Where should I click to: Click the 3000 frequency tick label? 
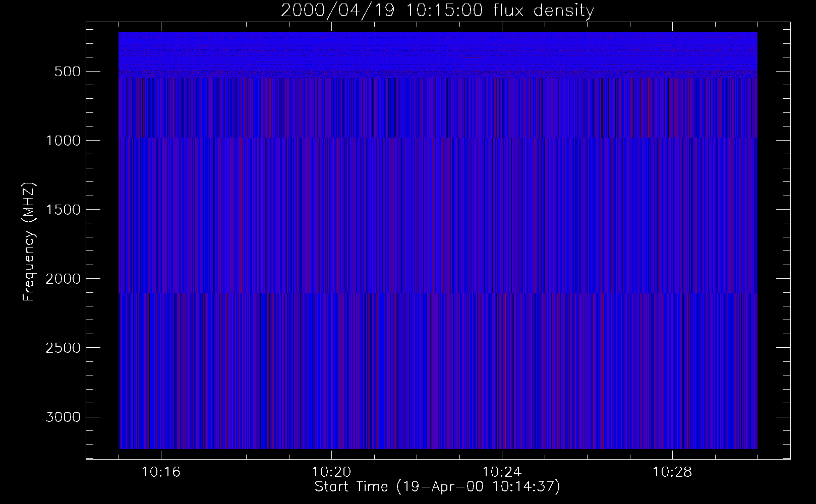[63, 417]
